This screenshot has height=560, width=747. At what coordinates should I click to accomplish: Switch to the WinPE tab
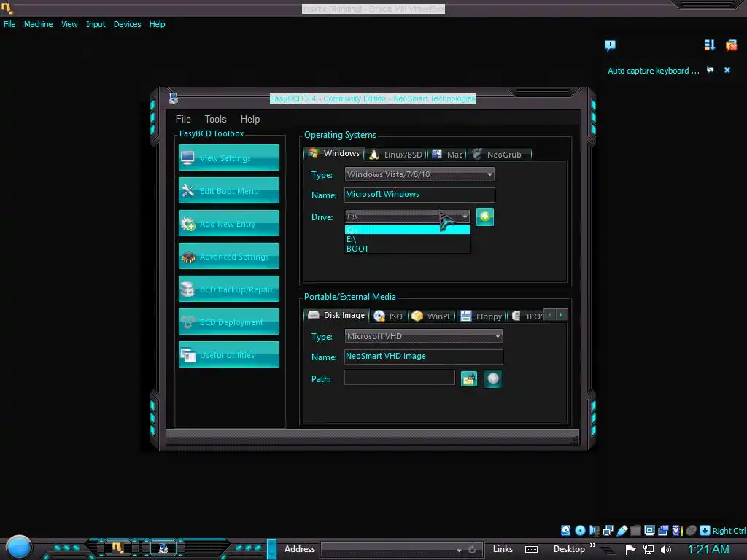click(x=432, y=316)
